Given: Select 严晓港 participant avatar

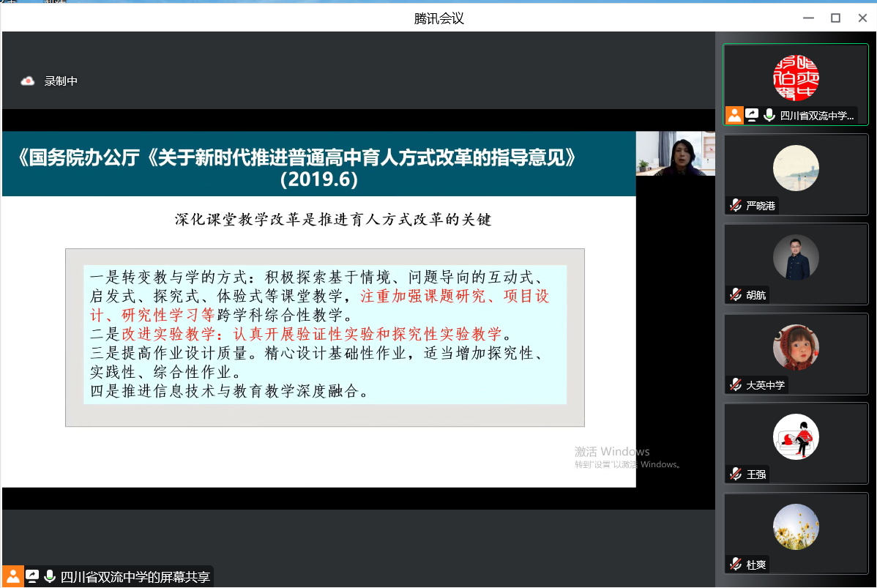Looking at the screenshot, I should [x=796, y=168].
